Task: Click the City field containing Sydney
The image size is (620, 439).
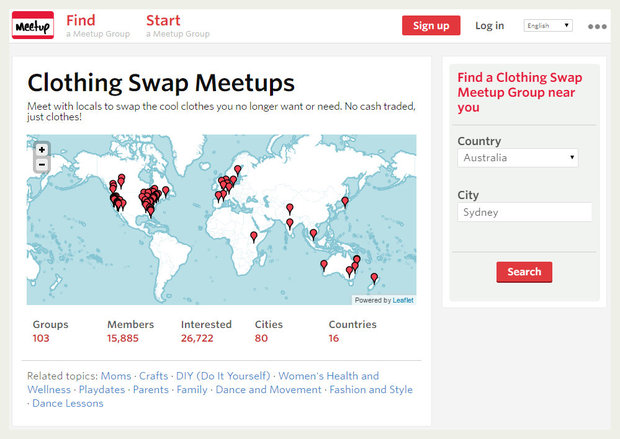Action: coord(524,212)
